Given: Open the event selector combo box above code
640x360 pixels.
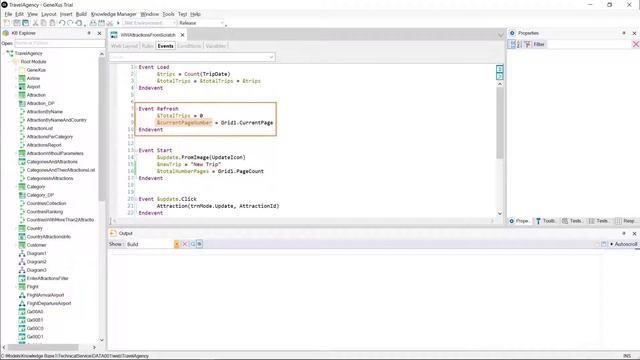Looking at the screenshot, I should (192, 57).
